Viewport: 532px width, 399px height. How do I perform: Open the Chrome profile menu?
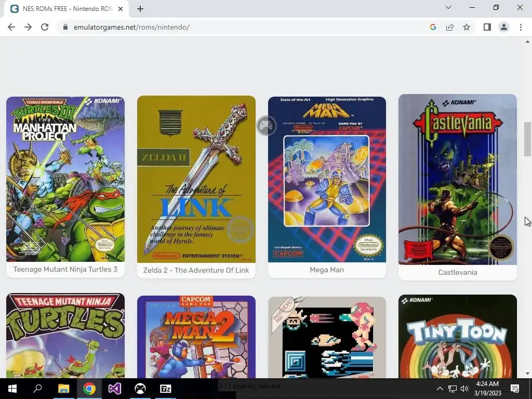(504, 27)
